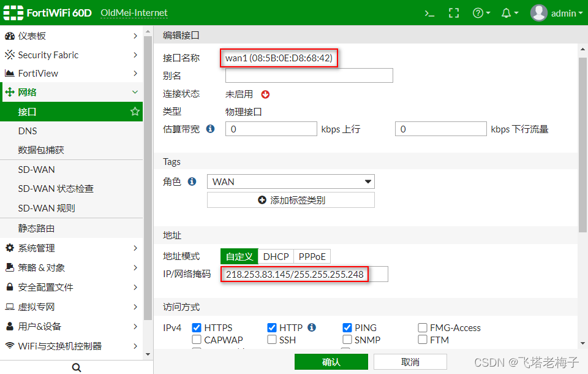Select PPPoE address mode

pos(312,256)
